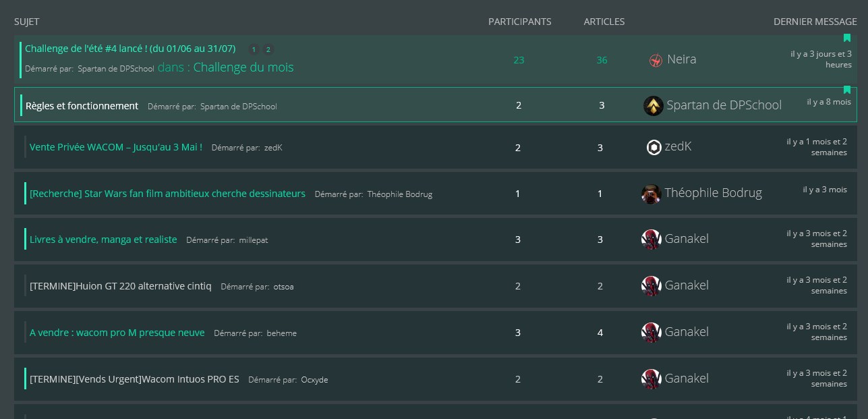Click Ganakel's avatar in Livres à vendre row
This screenshot has width=868, height=419.
[651, 240]
